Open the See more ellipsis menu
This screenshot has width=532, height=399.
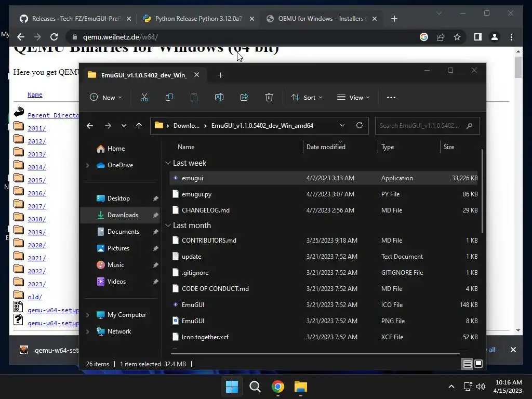click(x=391, y=97)
